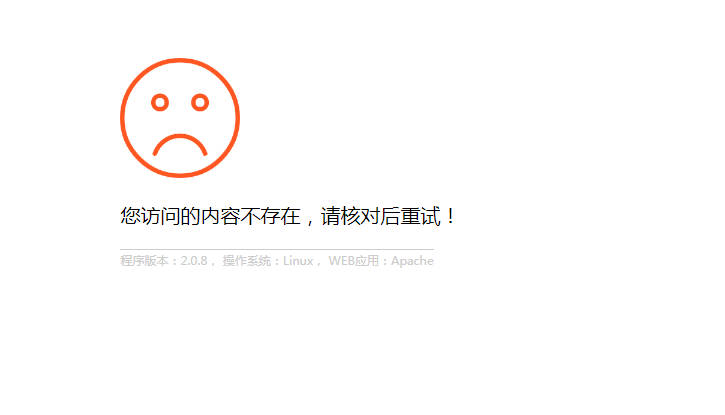Click the word Linux in the footer
725x415 pixels.
point(298,261)
